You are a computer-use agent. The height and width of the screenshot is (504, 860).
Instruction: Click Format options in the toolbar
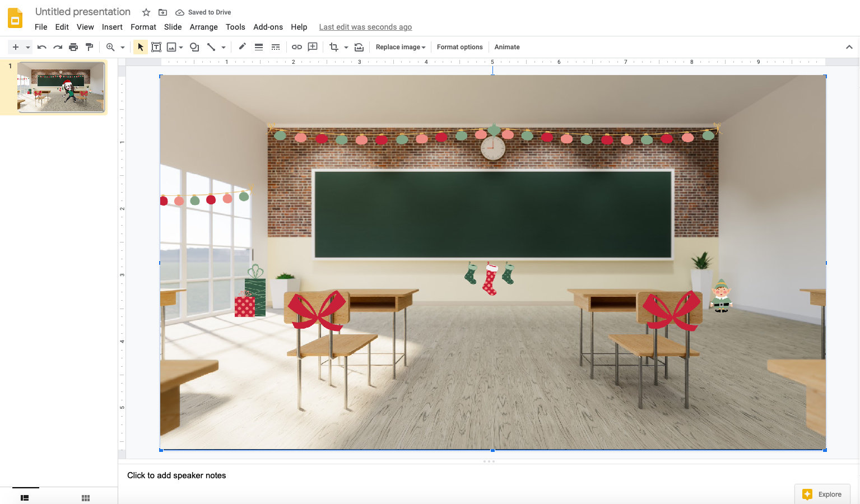pos(459,47)
